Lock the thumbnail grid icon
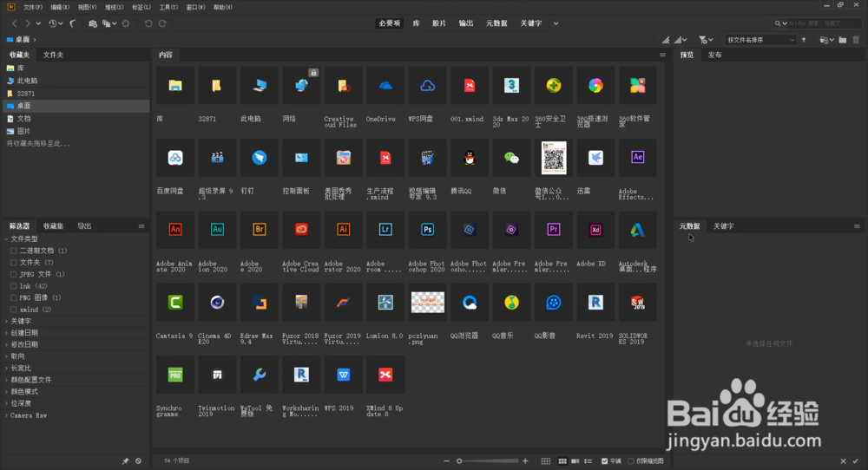Image resolution: width=868 pixels, height=470 pixels. (x=546, y=460)
